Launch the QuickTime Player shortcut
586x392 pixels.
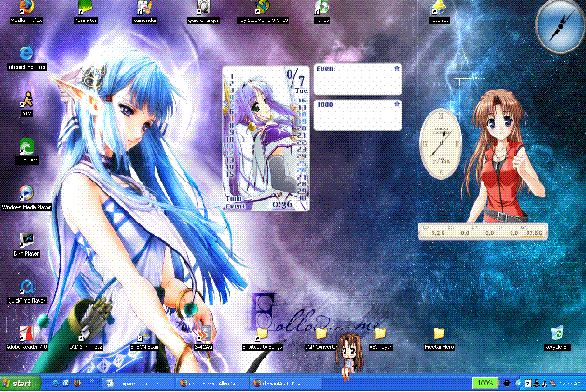point(26,291)
